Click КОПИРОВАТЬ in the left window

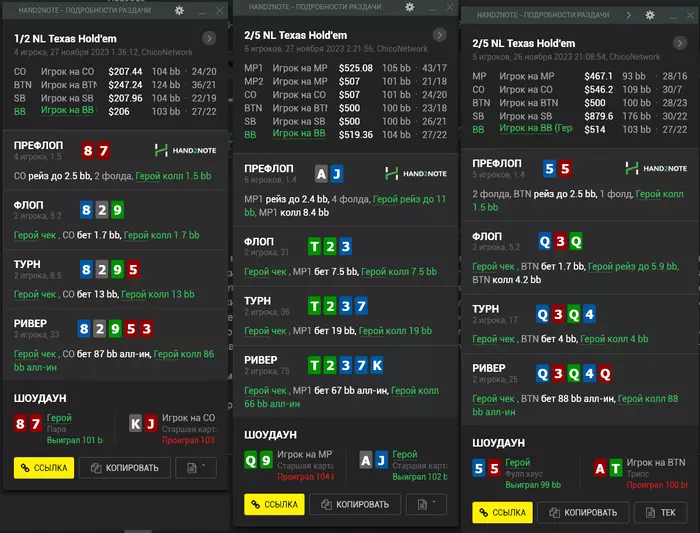pyautogui.click(x=125, y=468)
